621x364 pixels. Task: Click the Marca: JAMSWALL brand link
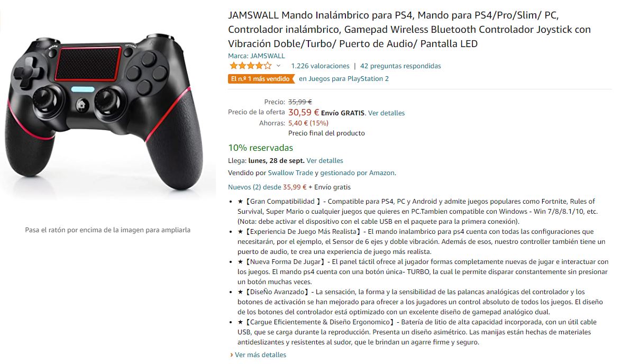(x=256, y=56)
